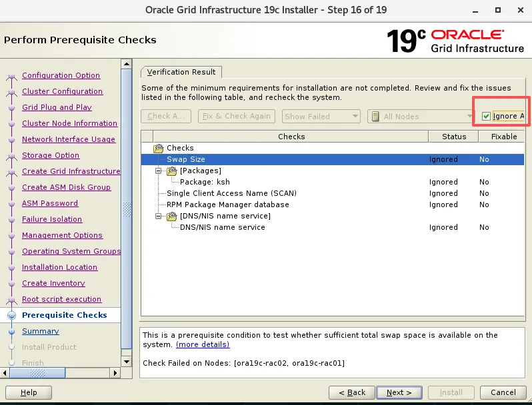The height and width of the screenshot is (405, 532).
Task: Click the Check Failed on Nodes text
Action: tap(243, 363)
